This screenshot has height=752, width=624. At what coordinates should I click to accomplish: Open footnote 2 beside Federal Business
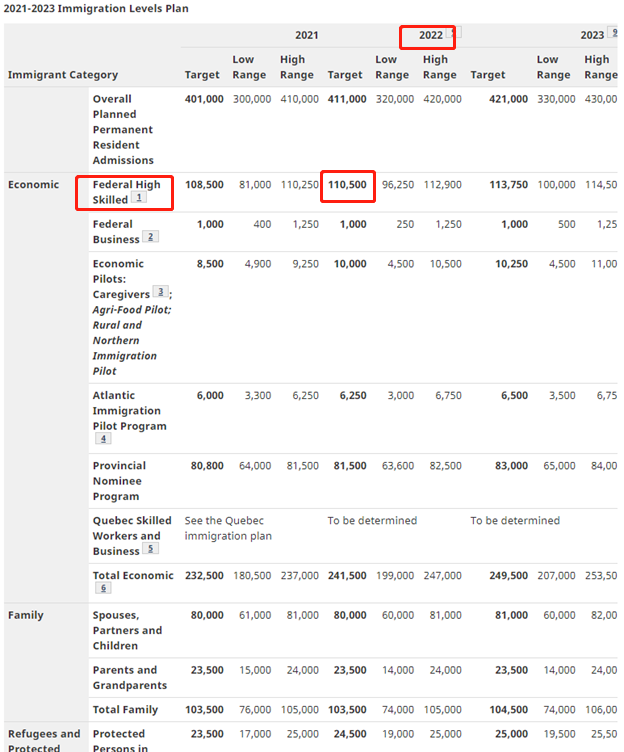(151, 236)
